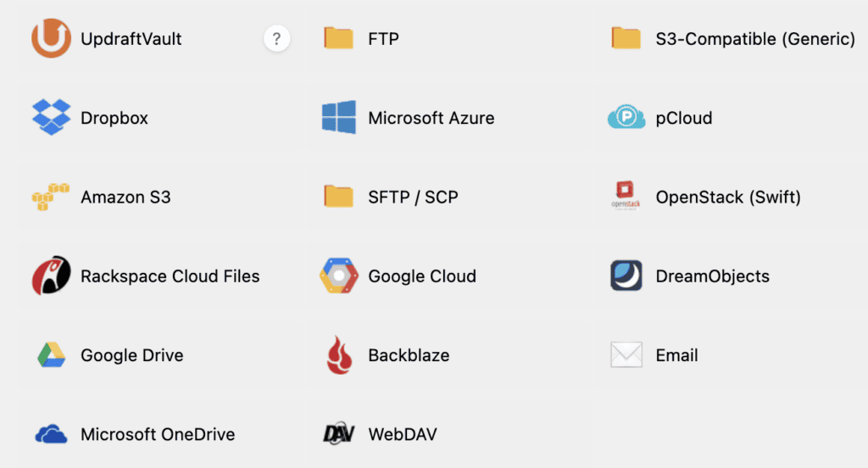This screenshot has width=868, height=468.
Task: Select the OpenStack (Swift) text label
Action: click(x=728, y=198)
